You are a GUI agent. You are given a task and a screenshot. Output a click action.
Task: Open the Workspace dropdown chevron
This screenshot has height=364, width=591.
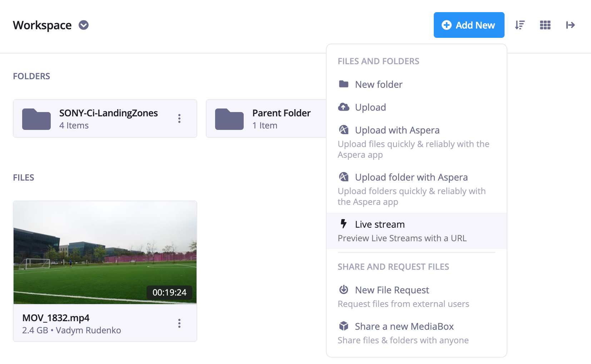coord(84,25)
